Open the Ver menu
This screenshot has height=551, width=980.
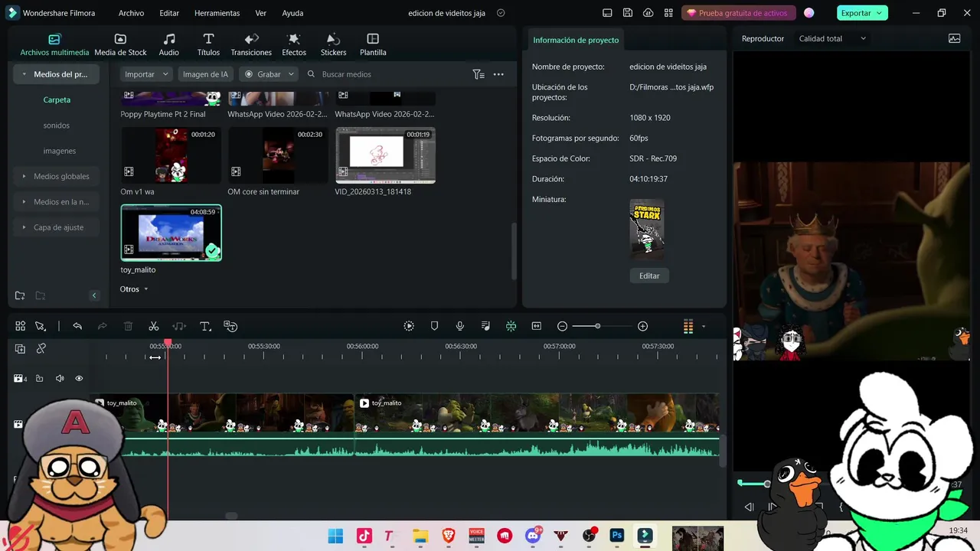point(261,13)
